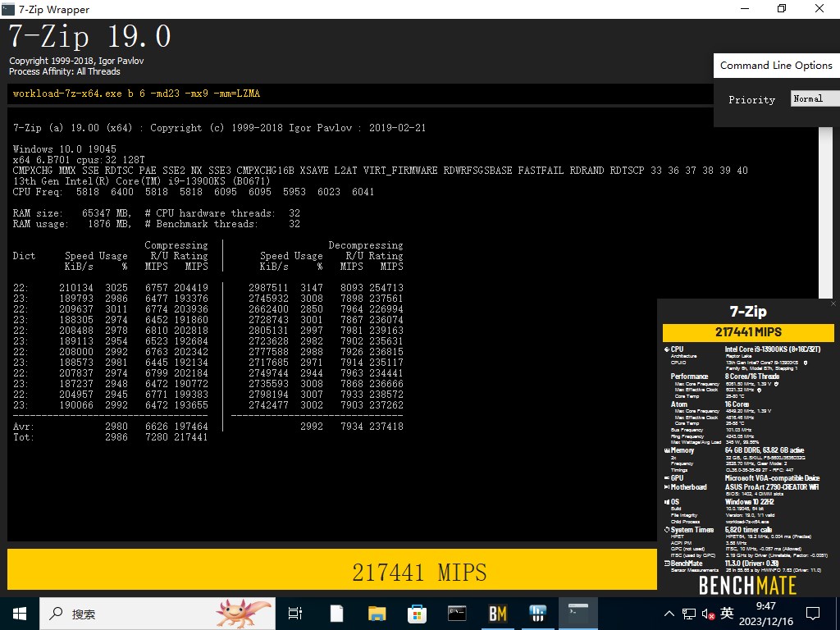The height and width of the screenshot is (630, 840).
Task: Open the Priority dropdown set to Normal
Action: point(815,98)
